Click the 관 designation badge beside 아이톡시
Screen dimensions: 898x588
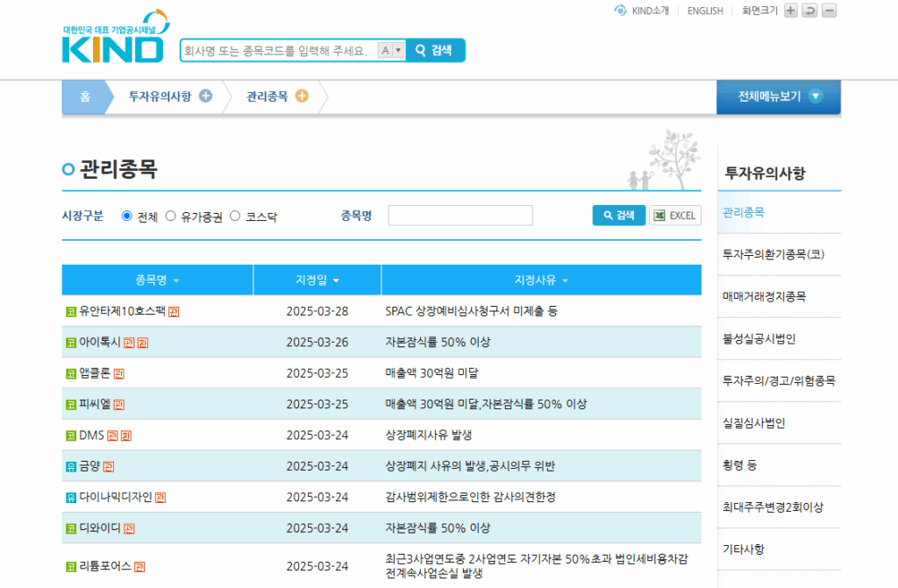pos(127,343)
